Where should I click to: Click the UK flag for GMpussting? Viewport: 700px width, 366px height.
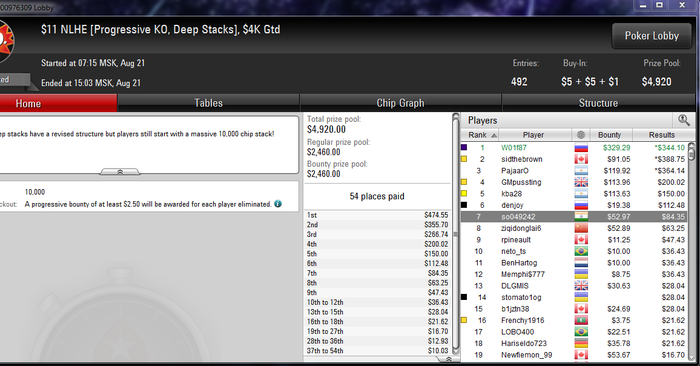click(x=581, y=182)
